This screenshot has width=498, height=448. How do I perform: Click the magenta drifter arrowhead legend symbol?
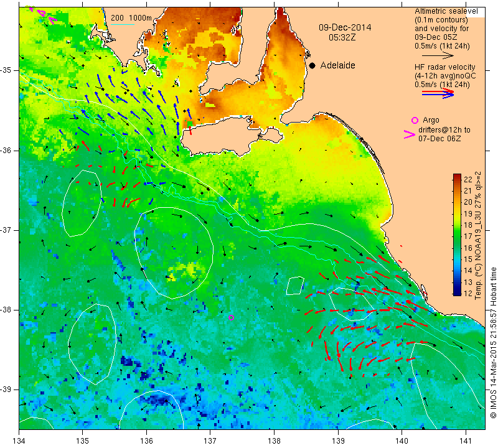(x=409, y=134)
